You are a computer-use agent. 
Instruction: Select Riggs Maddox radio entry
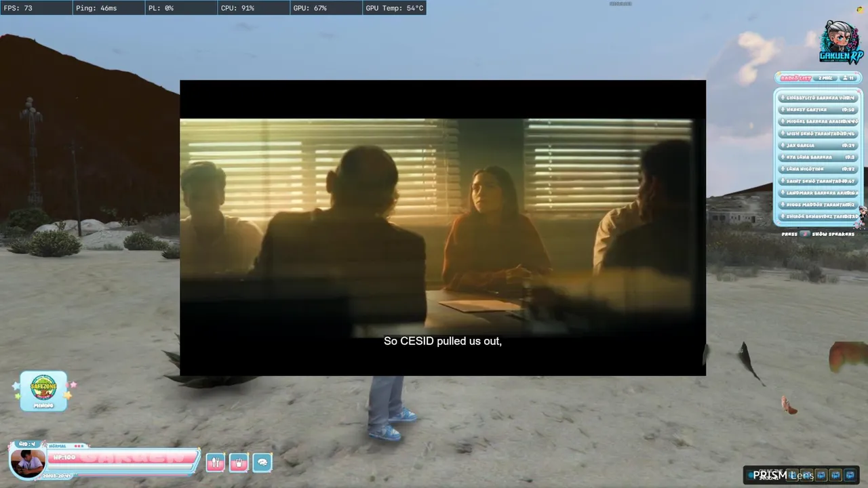[818, 204]
